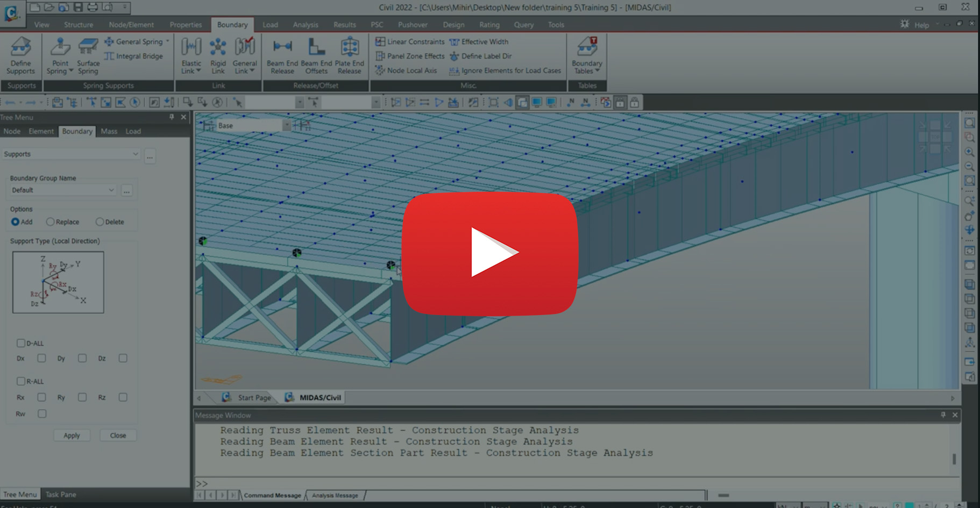Pin the Message Window panel
Screen dimensions: 980x508
[x=943, y=415]
